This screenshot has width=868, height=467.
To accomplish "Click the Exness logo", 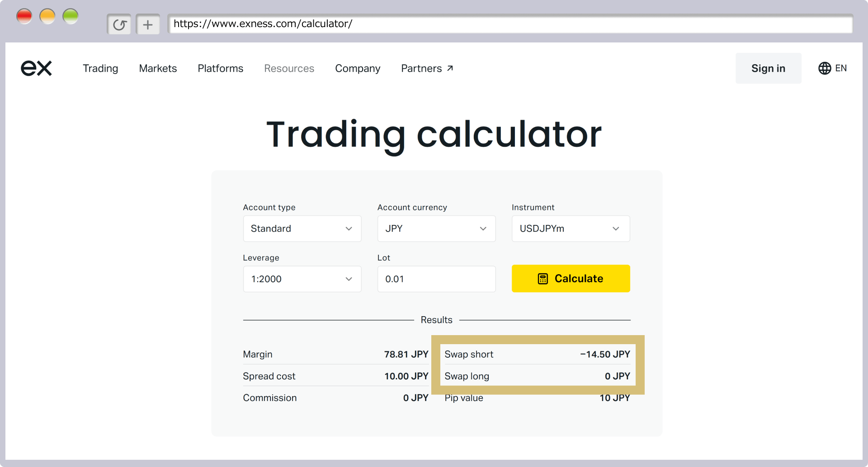I will pos(37,68).
